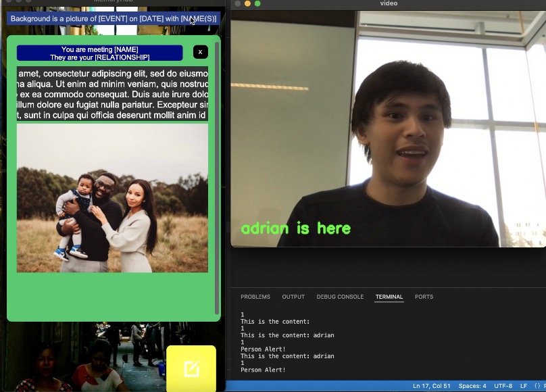Click the family photo thumbnail

click(112, 198)
